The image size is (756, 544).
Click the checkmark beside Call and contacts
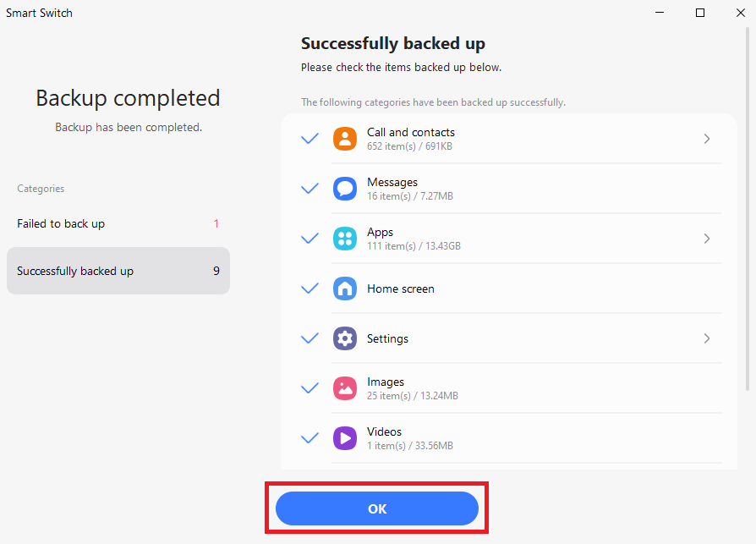pos(310,139)
